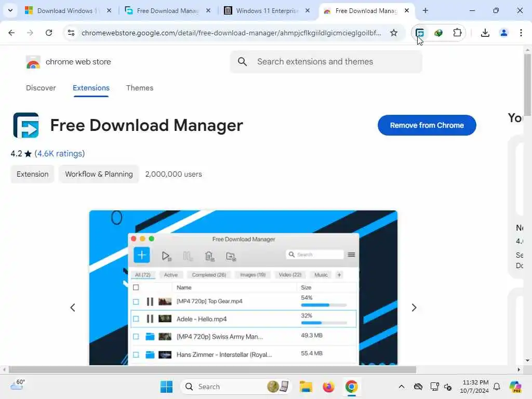Open the Extensions section
The width and height of the screenshot is (532, 399).
(91, 88)
